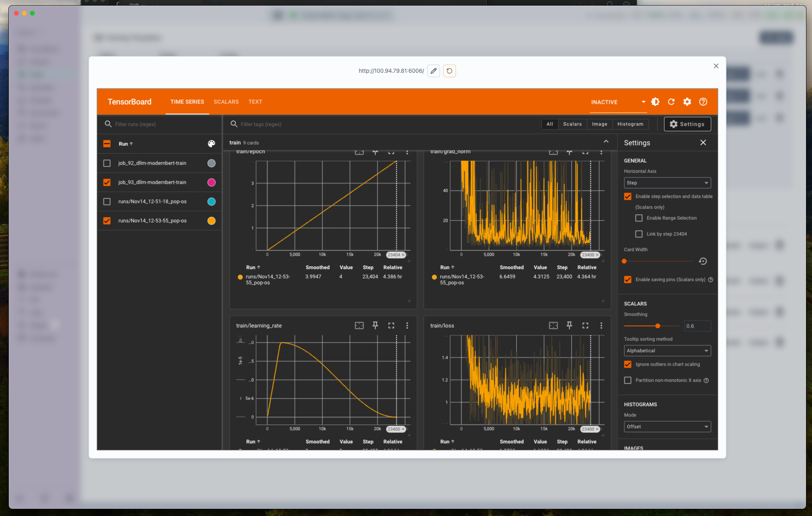Uncheck Ignore outliers in chart scaling

coord(627,364)
